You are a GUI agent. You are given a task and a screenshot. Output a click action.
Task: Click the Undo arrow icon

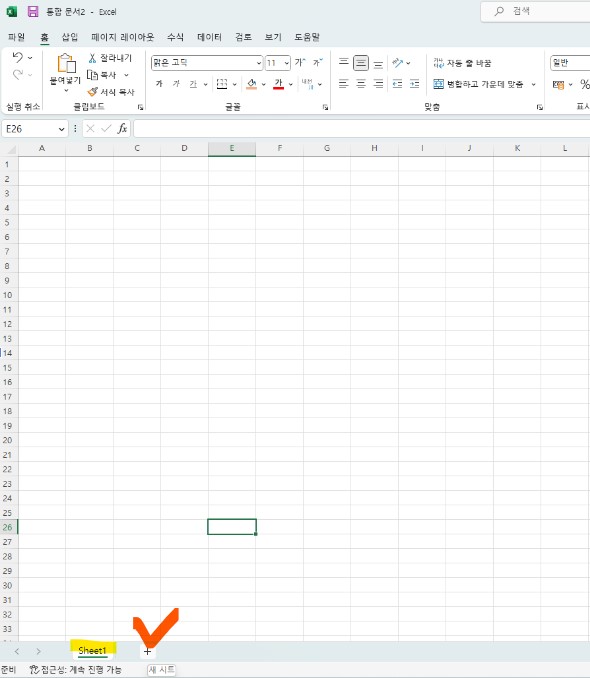point(18,57)
